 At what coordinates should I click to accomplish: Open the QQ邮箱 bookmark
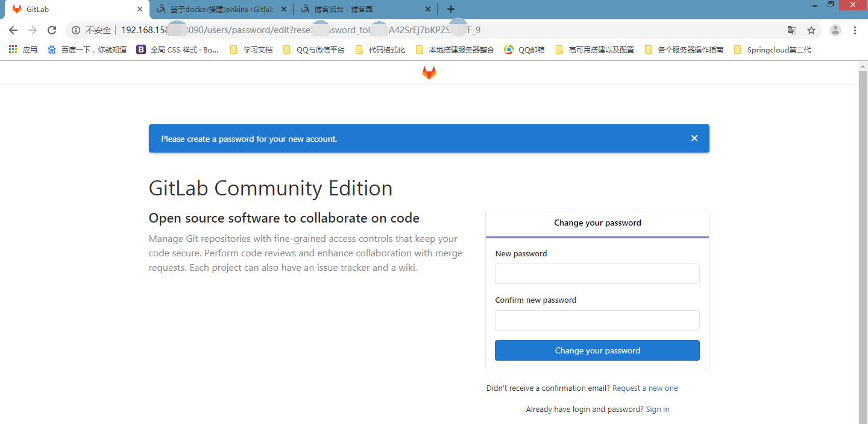point(524,49)
